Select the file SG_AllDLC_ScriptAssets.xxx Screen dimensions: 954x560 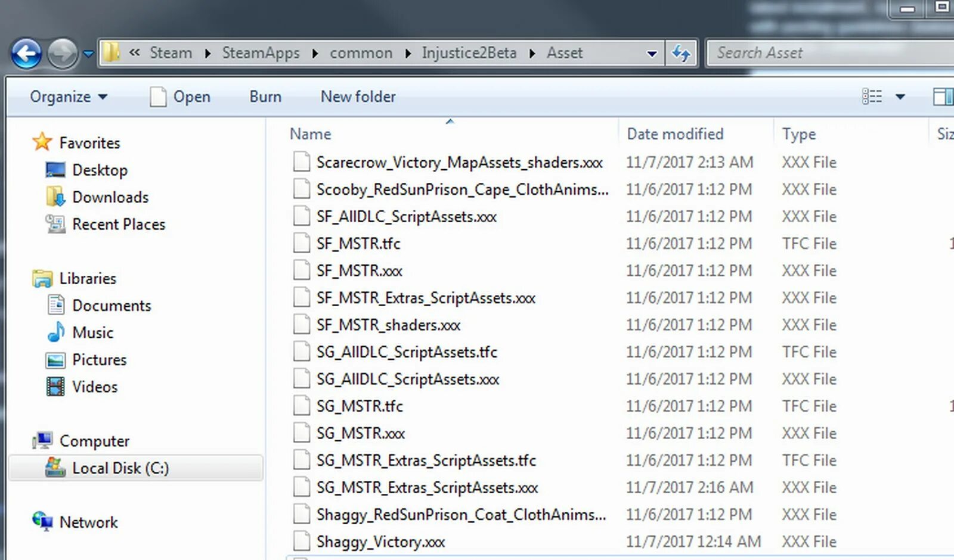point(408,379)
